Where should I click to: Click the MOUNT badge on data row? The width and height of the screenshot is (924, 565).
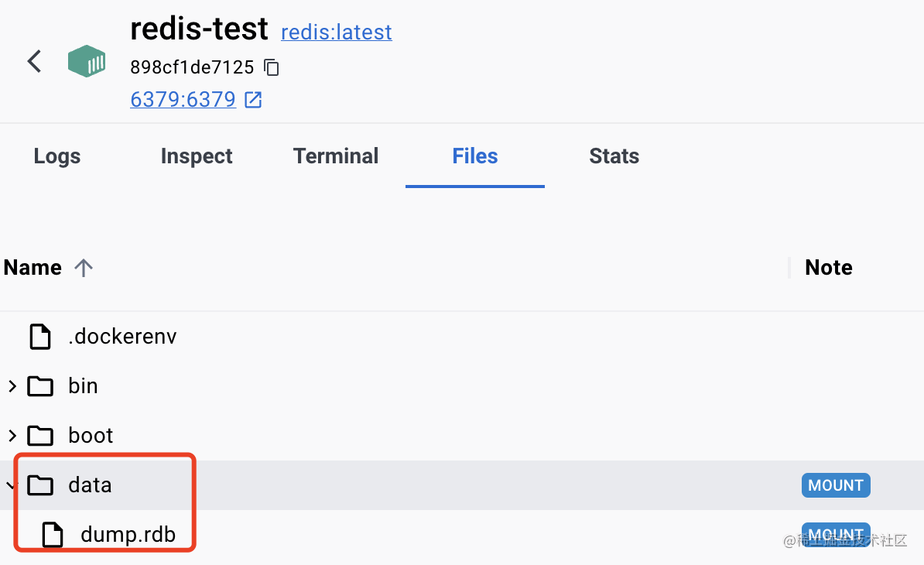[x=836, y=485]
